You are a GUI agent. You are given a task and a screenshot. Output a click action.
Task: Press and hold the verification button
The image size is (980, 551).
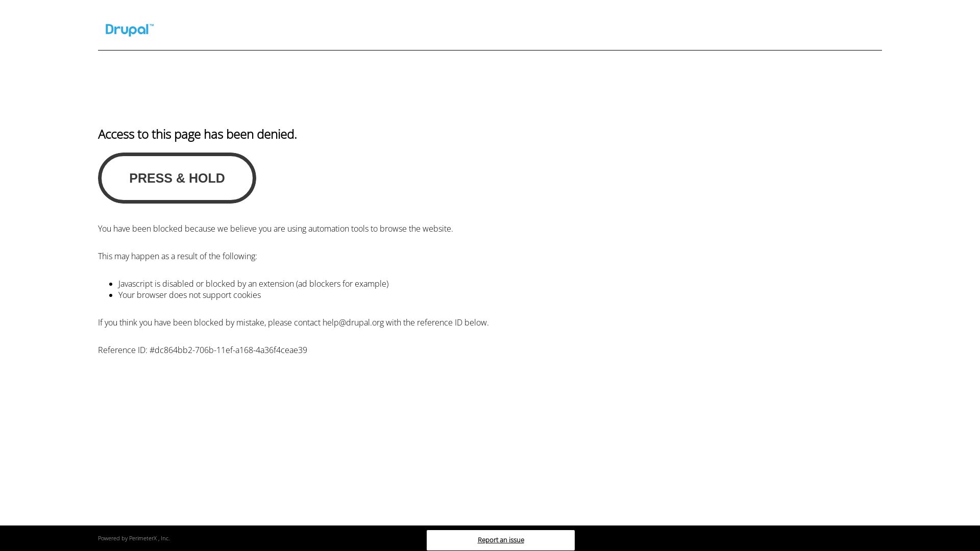coord(176,178)
